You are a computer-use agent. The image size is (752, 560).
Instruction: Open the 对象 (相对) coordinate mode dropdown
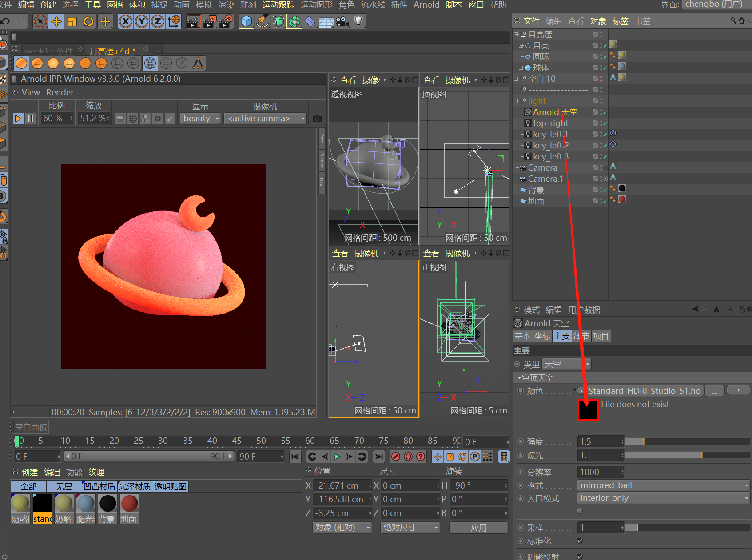[342, 528]
